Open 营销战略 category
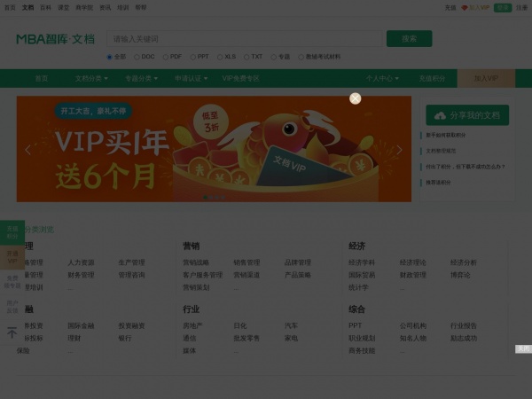The image size is (532, 399). pos(196,262)
